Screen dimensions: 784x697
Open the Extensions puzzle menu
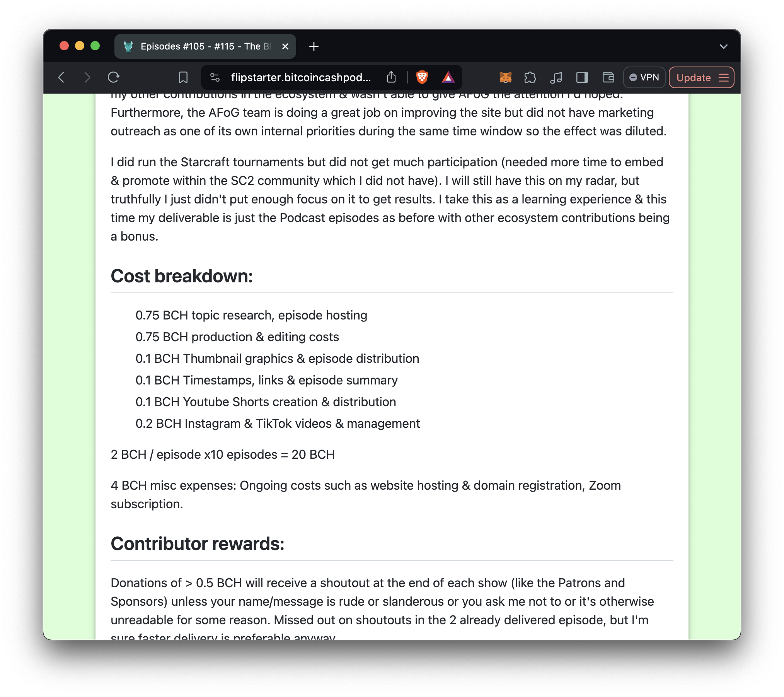pos(530,77)
